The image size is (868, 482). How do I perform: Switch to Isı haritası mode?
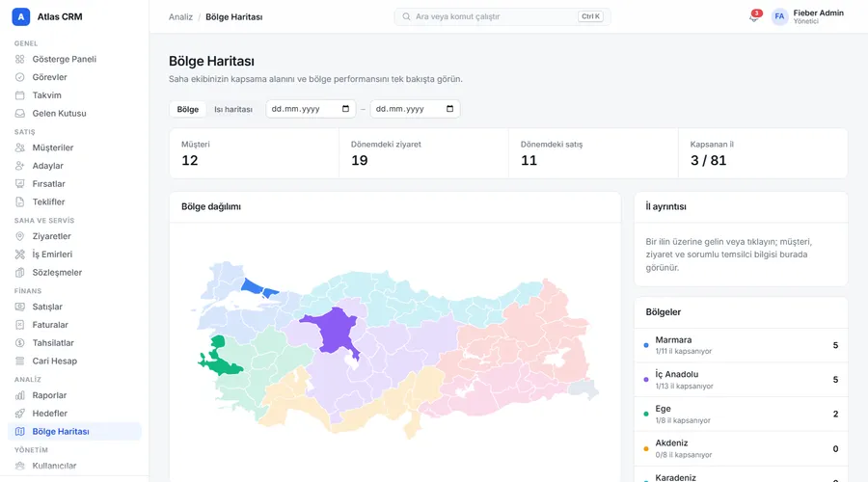tap(233, 109)
